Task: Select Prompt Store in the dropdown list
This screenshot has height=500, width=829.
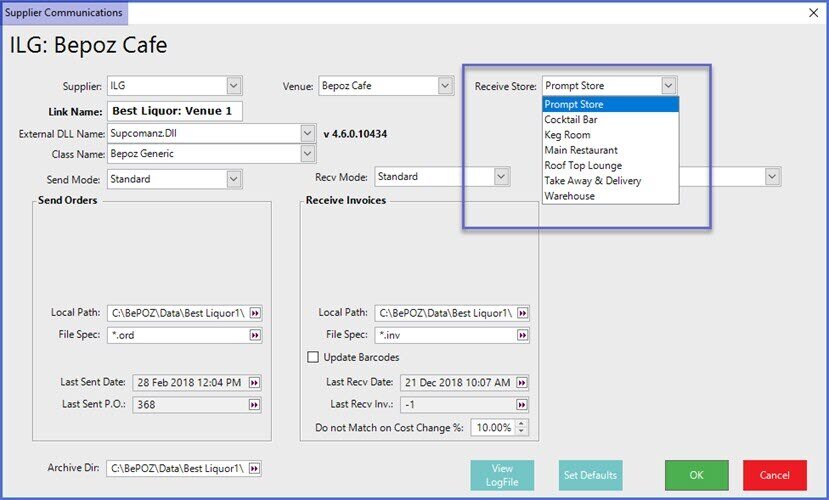Action: (611, 105)
